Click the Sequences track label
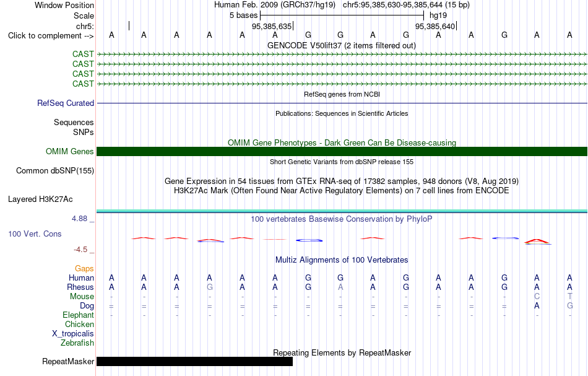The height and width of the screenshot is (376, 588). tap(74, 122)
